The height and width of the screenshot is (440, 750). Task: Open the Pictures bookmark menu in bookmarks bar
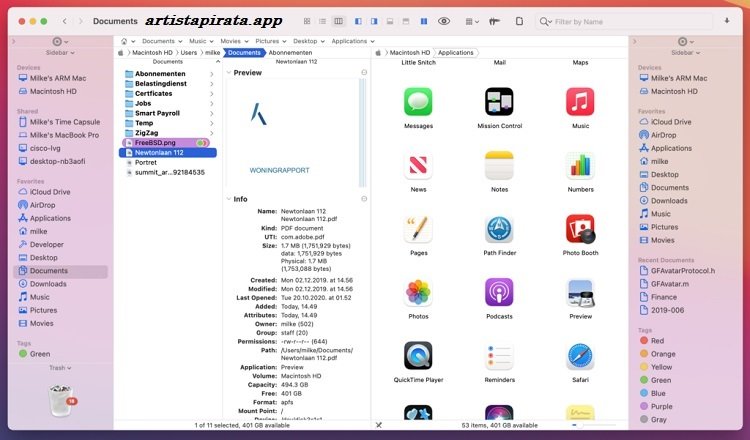pyautogui.click(x=271, y=41)
